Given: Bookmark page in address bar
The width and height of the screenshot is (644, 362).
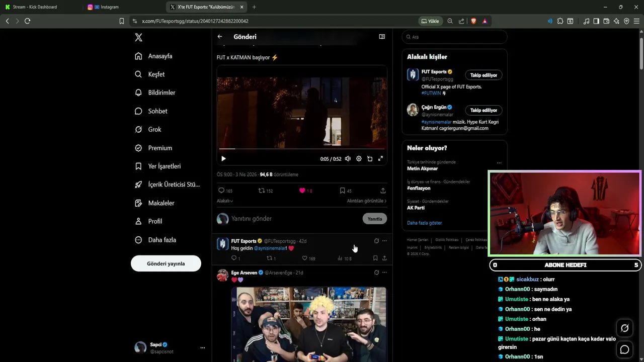Looking at the screenshot, I should [122, 21].
